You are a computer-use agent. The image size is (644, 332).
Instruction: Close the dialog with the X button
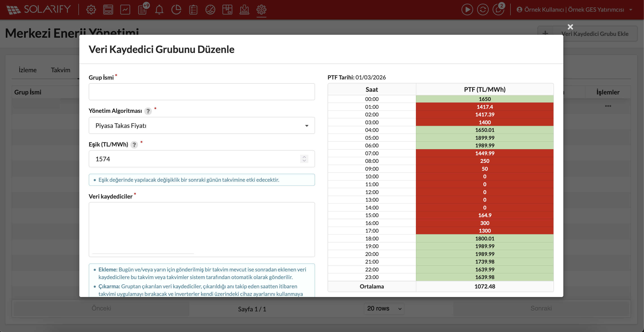coord(570,27)
